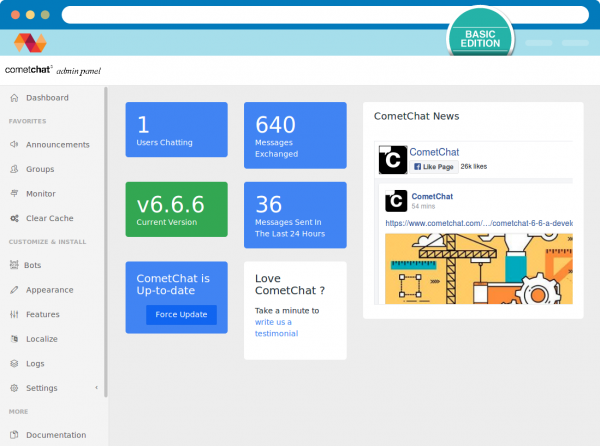Click the Clear Cache gears icon

tap(14, 218)
